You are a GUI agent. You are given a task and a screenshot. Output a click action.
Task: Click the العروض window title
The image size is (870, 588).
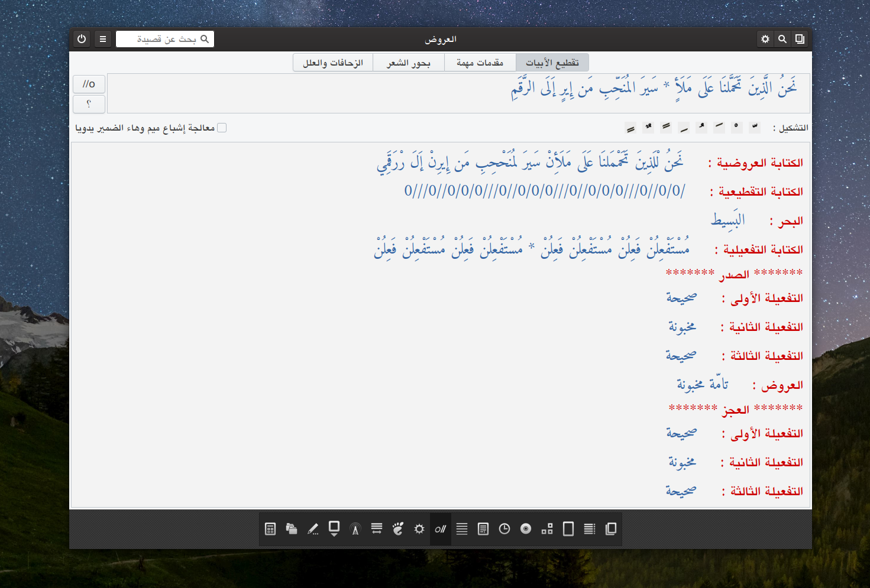pos(441,39)
